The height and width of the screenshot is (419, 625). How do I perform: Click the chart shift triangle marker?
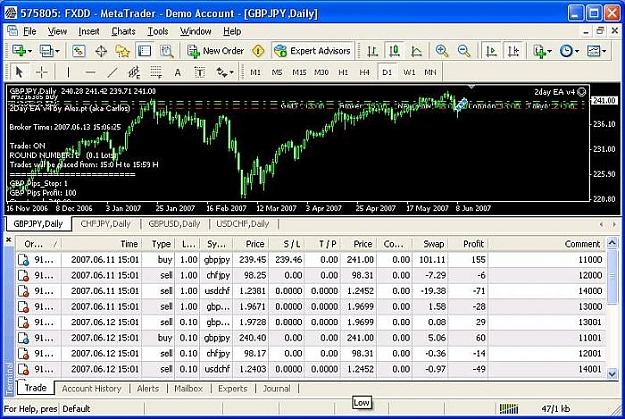tap(471, 87)
